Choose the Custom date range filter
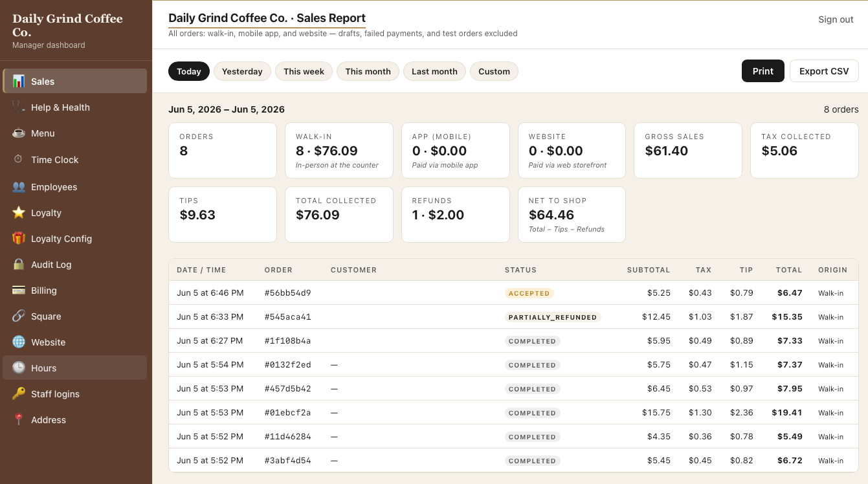This screenshot has width=868, height=484. click(x=494, y=71)
